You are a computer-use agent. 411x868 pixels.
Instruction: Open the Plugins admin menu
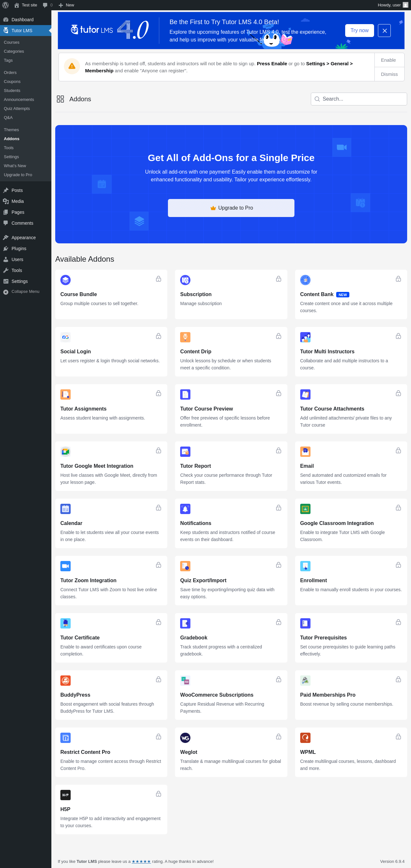(26, 248)
